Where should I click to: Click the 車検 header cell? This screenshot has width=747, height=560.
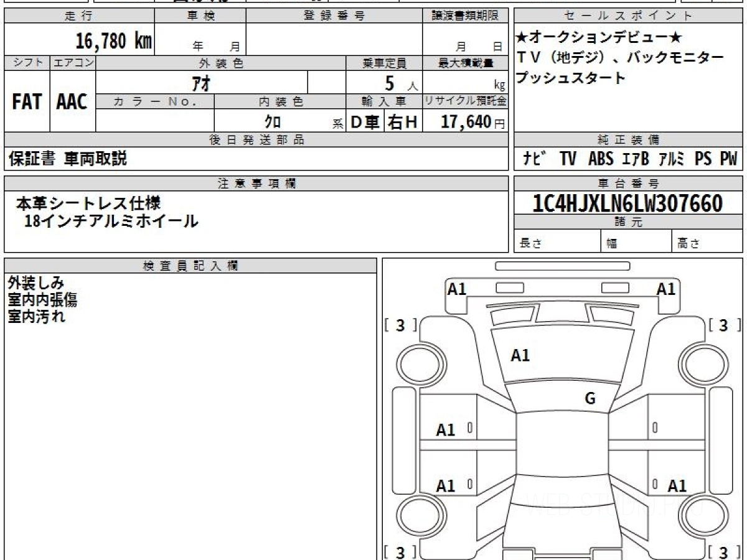point(200,16)
